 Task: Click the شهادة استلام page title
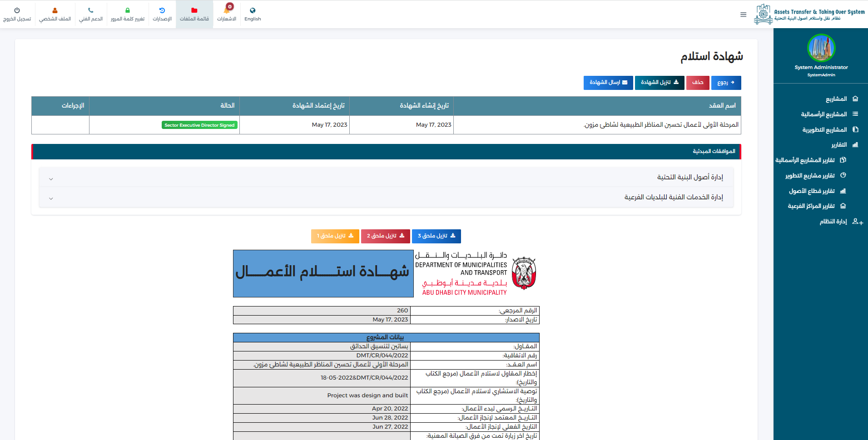(x=712, y=56)
